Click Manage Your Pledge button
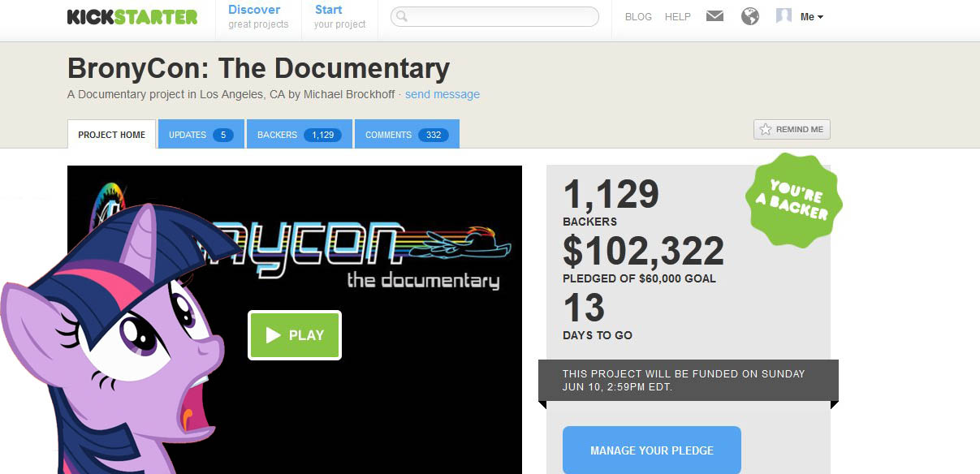 [652, 450]
